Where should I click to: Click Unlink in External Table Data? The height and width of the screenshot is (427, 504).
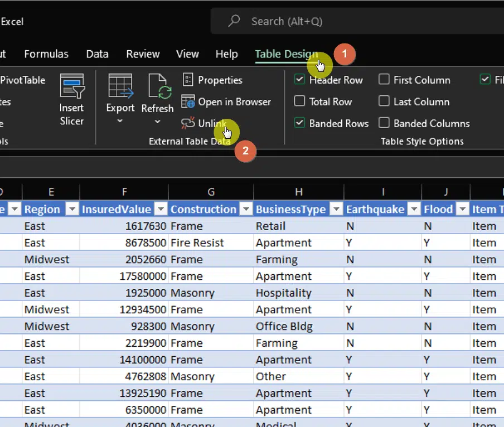pyautogui.click(x=204, y=123)
